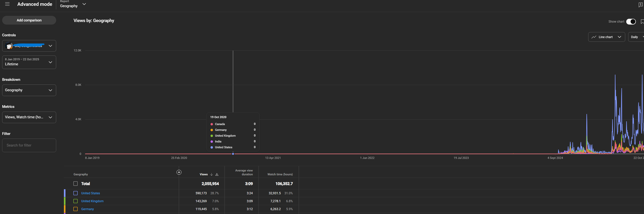Click the send feedback icon
The image size is (644, 214).
click(x=641, y=5)
